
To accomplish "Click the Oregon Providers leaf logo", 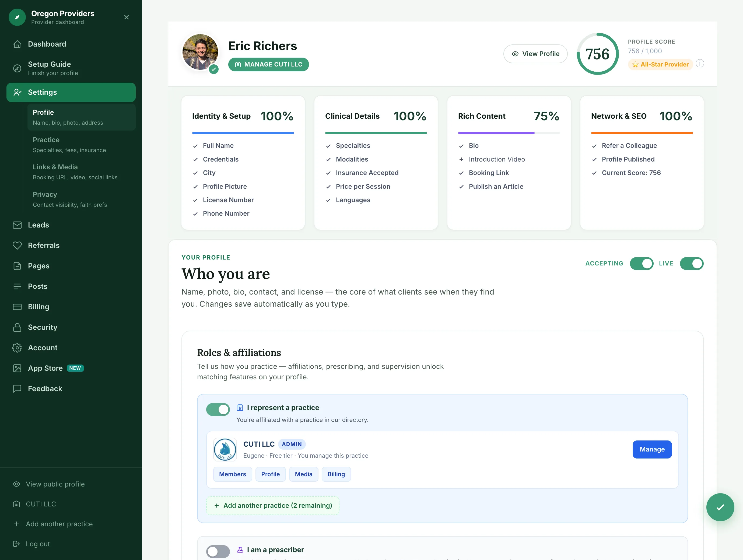I will click(17, 17).
